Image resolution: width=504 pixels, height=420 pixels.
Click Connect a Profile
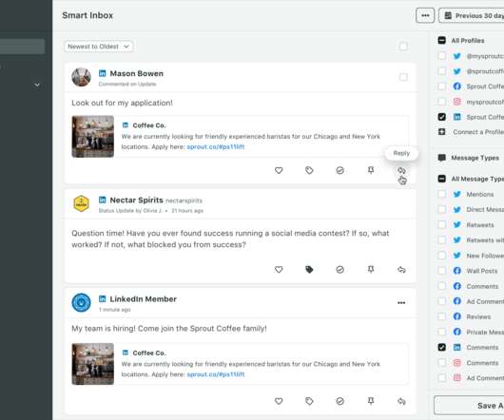point(472,132)
